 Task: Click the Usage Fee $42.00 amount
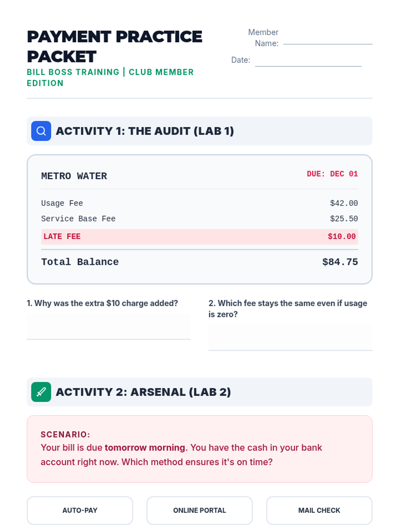(344, 203)
